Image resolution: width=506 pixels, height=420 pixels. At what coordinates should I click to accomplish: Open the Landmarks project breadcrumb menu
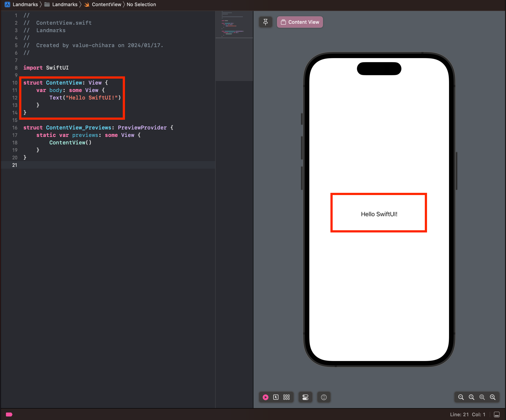point(25,4)
